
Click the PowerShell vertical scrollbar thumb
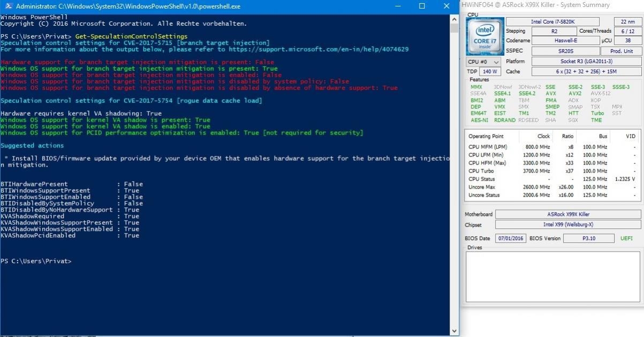(x=454, y=28)
